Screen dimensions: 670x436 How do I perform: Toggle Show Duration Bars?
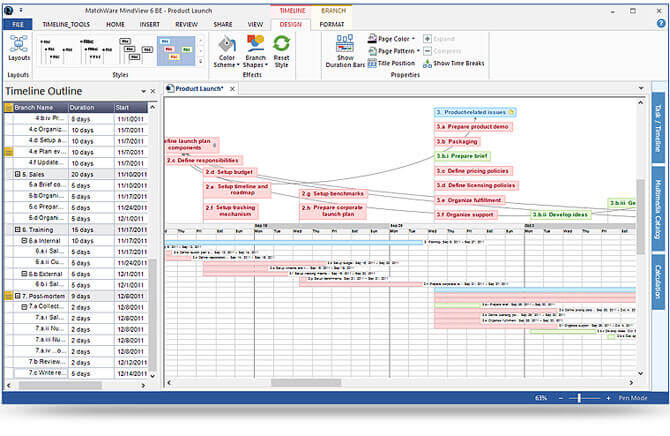[x=345, y=51]
